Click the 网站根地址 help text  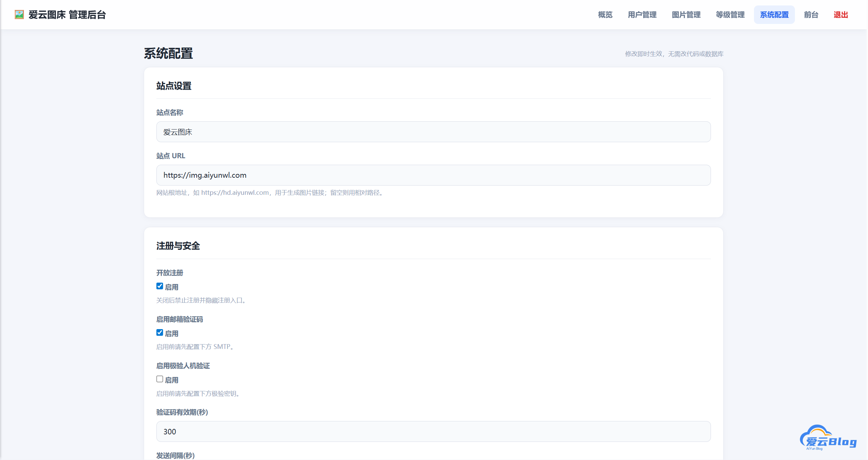[271, 193]
